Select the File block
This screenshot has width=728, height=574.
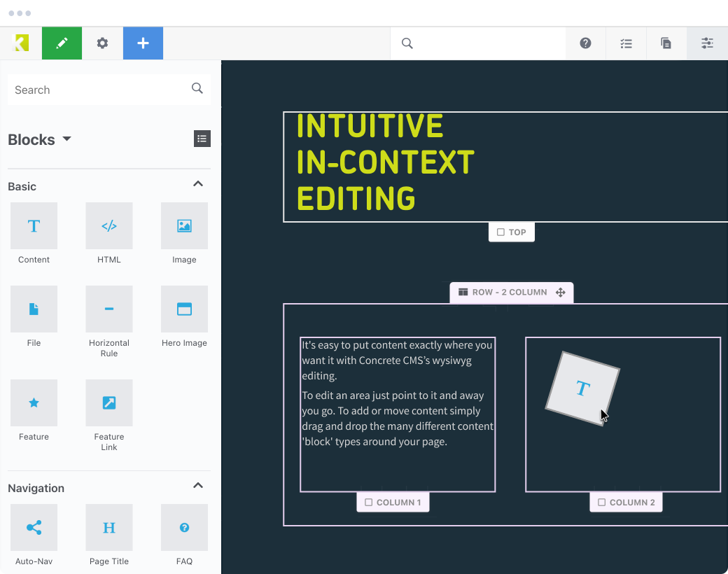34,316
